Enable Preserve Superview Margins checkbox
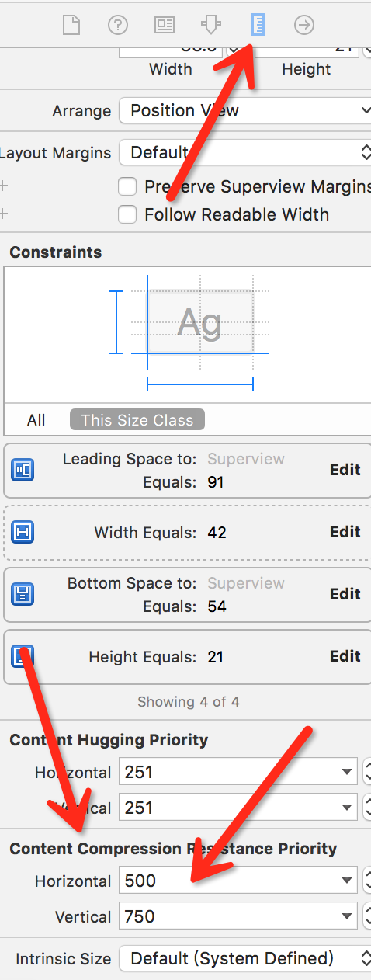This screenshot has width=371, height=980. (127, 187)
